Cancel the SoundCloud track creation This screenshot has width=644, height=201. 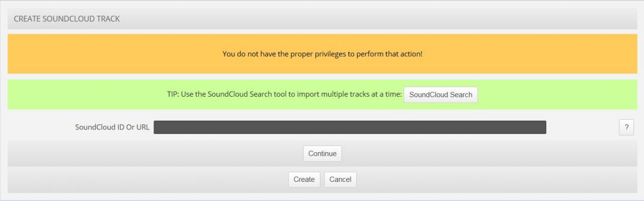341,179
